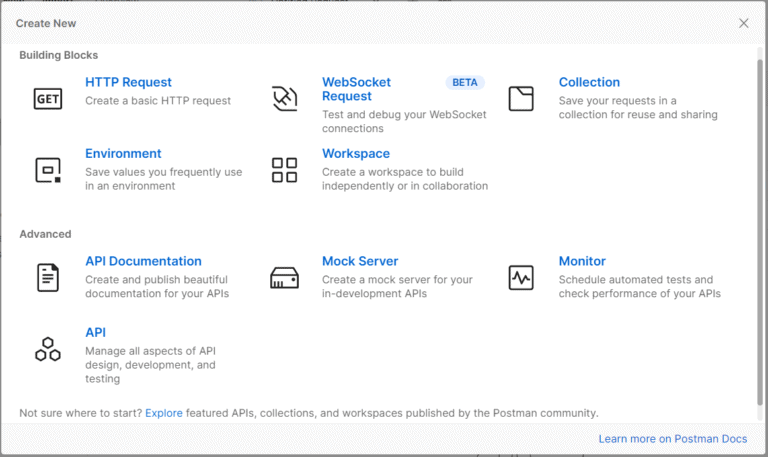The height and width of the screenshot is (457, 768).
Task: Click the 'Building Blocks' section heading
Action: coord(59,55)
